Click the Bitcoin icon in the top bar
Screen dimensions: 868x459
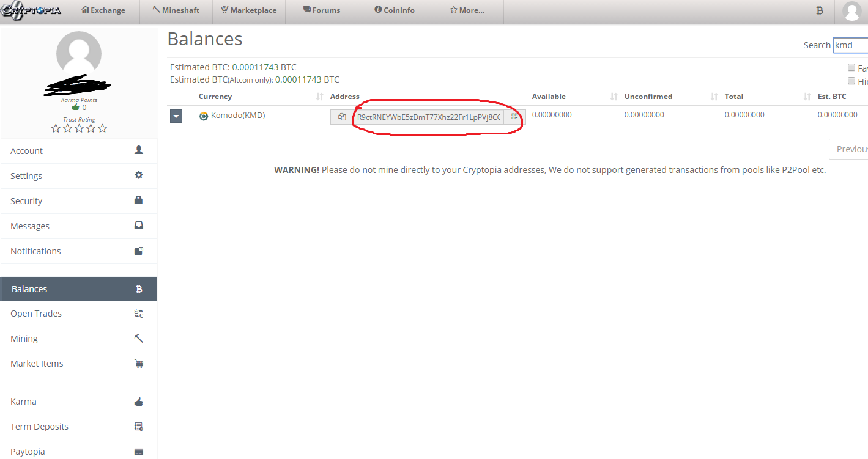coord(819,10)
